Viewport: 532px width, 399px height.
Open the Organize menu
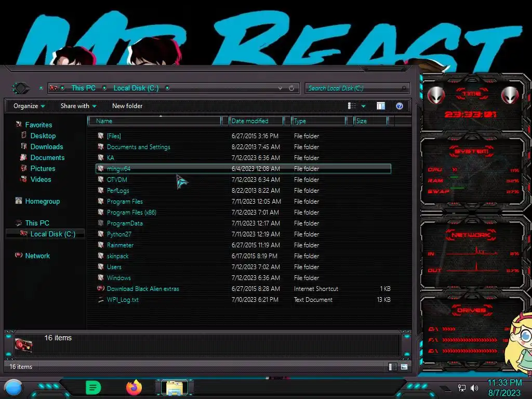coord(29,106)
